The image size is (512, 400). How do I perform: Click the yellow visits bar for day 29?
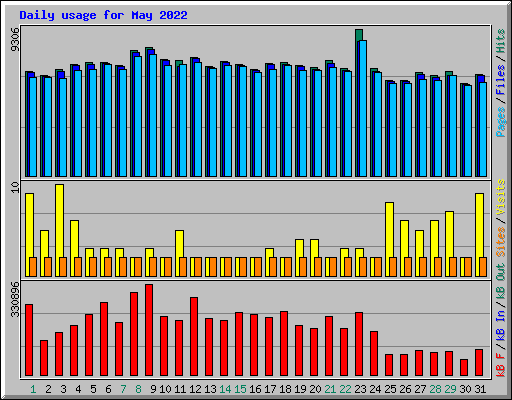click(x=449, y=234)
